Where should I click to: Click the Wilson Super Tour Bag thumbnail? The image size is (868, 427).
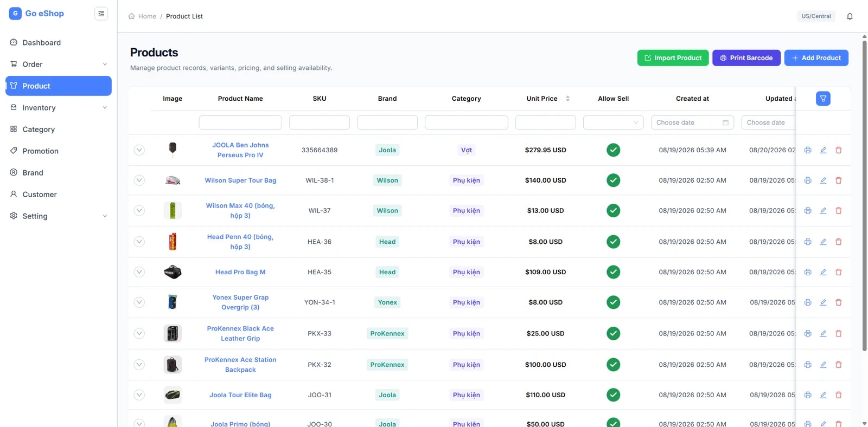tap(173, 180)
